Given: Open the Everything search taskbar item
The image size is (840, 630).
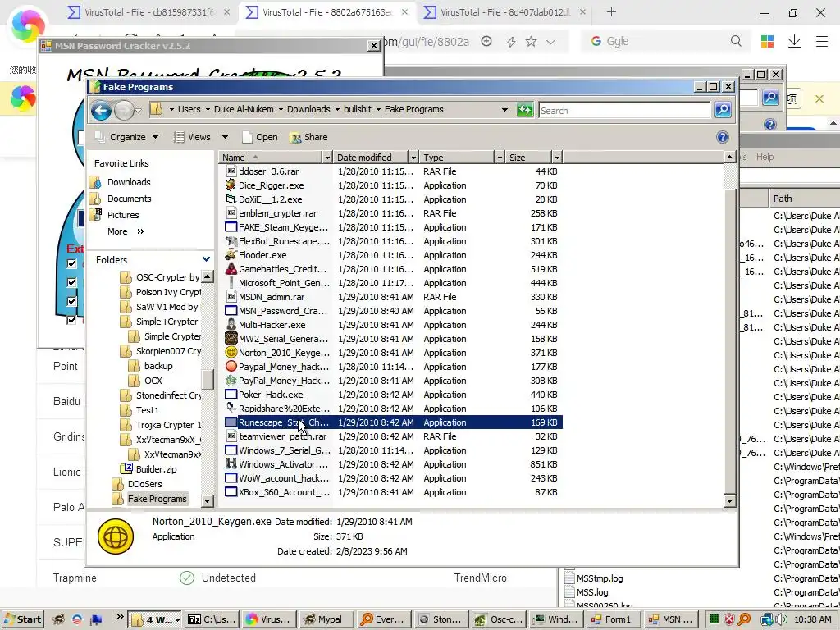Looking at the screenshot, I should coord(384,619).
